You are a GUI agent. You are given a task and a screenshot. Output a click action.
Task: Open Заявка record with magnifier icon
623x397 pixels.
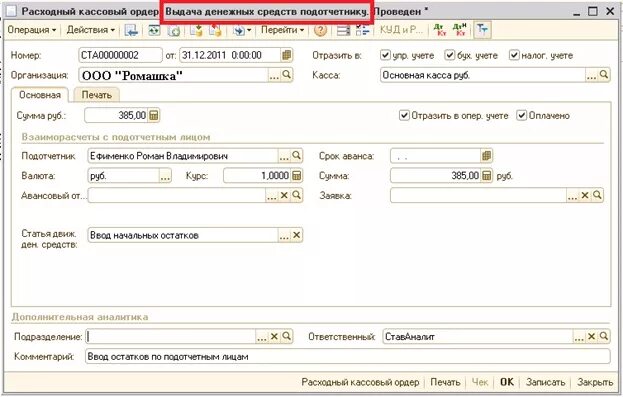[597, 196]
